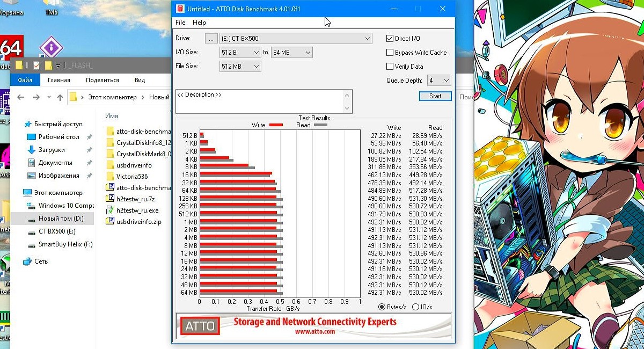The image size is (644, 349).
Task: Open CT BX500 (E:) drive in Explorer
Action: point(57,231)
